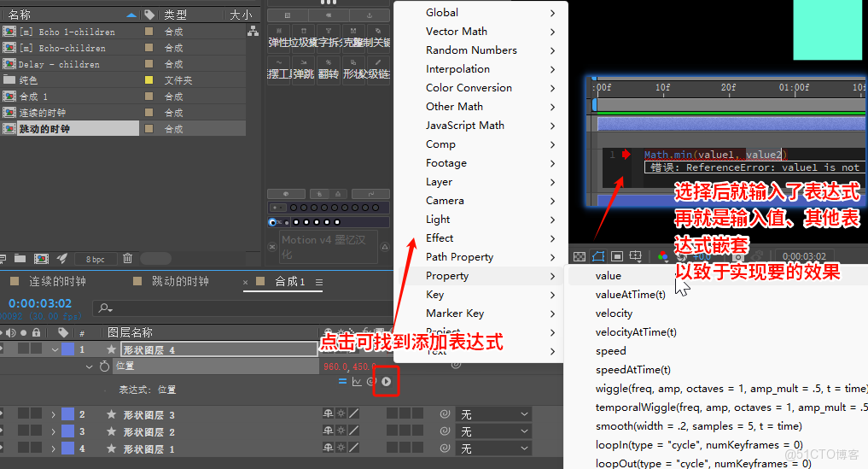The width and height of the screenshot is (868, 469).
Task: Click yellow label swatch of 纯色 folder
Action: pos(149,79)
